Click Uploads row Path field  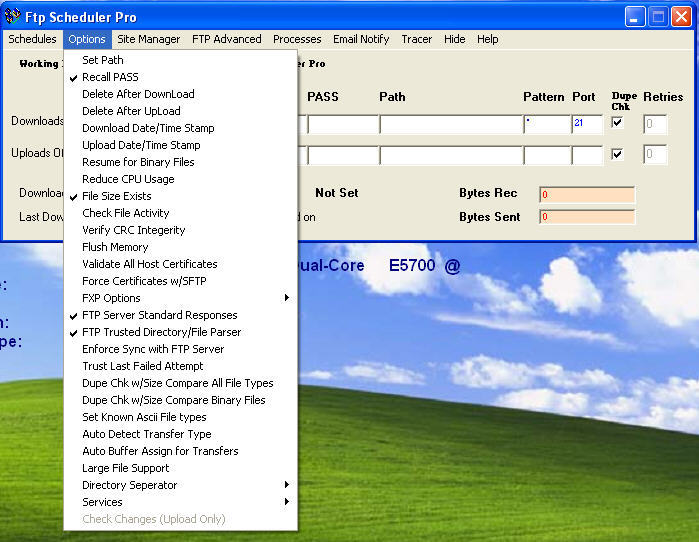pos(451,156)
